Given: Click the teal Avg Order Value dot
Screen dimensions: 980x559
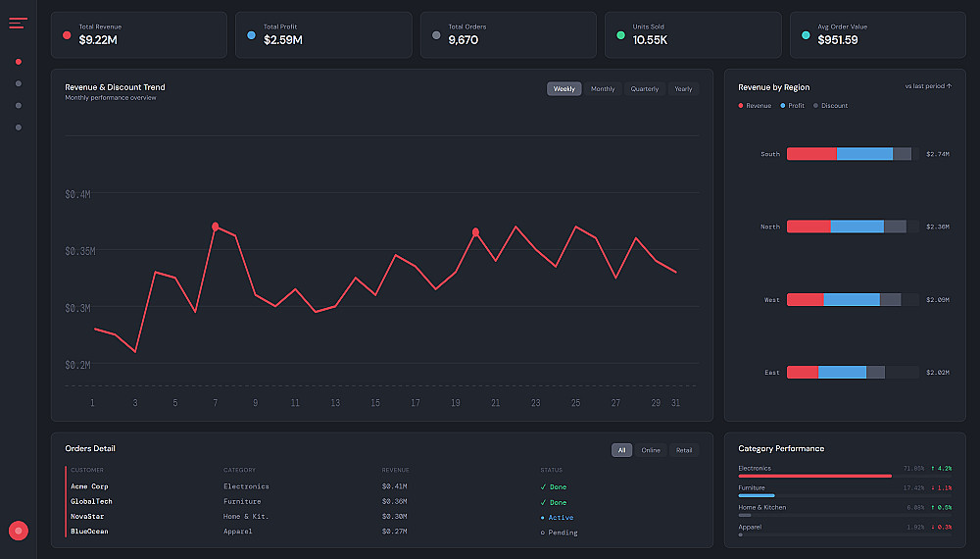Looking at the screenshot, I should tap(806, 35).
